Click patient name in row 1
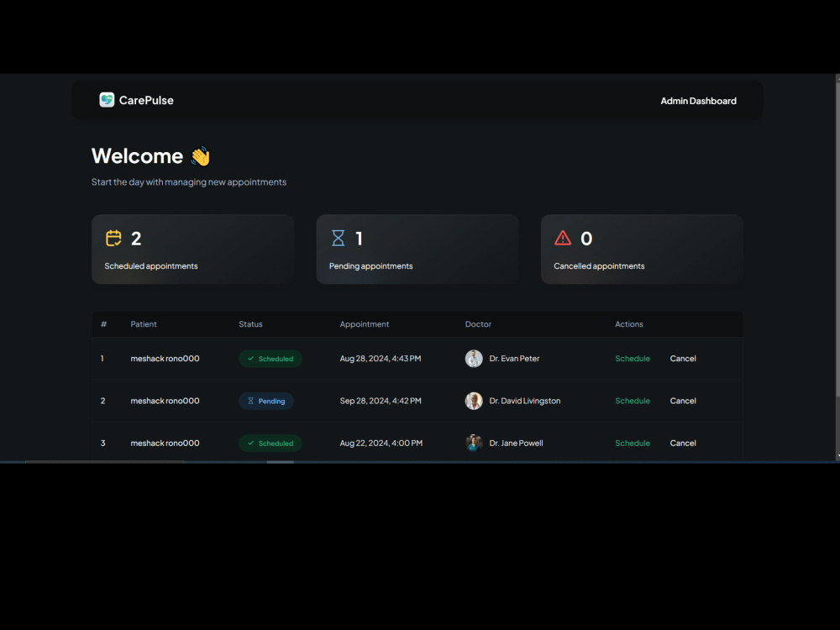 [x=165, y=359]
